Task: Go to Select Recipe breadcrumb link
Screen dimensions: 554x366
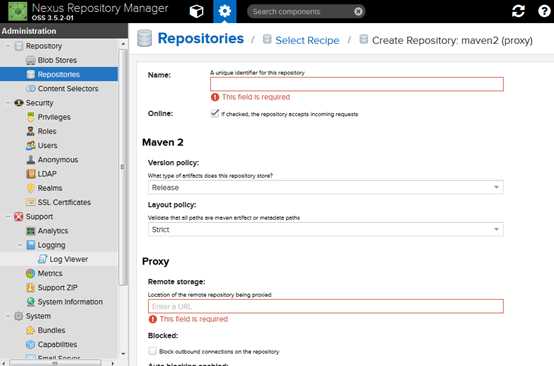Action: pyautogui.click(x=307, y=40)
